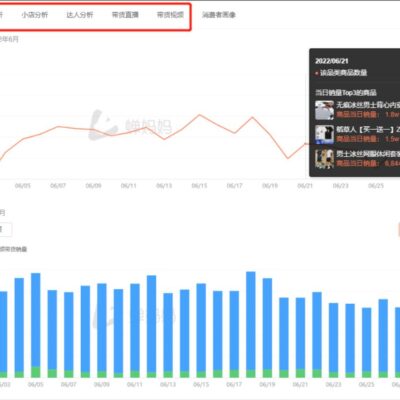
Task: Click the 1.5w daily sales value
Action: [x=392, y=139]
